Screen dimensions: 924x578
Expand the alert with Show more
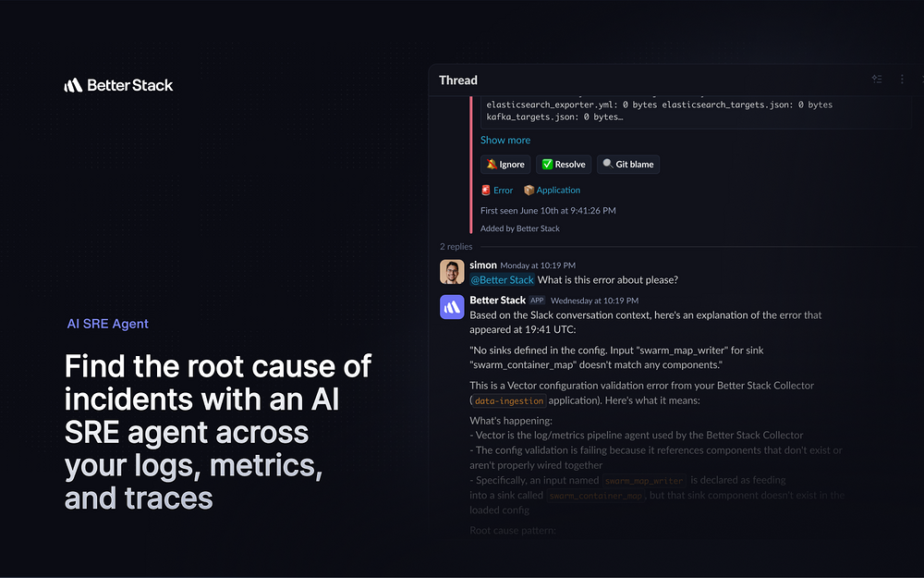[505, 140]
